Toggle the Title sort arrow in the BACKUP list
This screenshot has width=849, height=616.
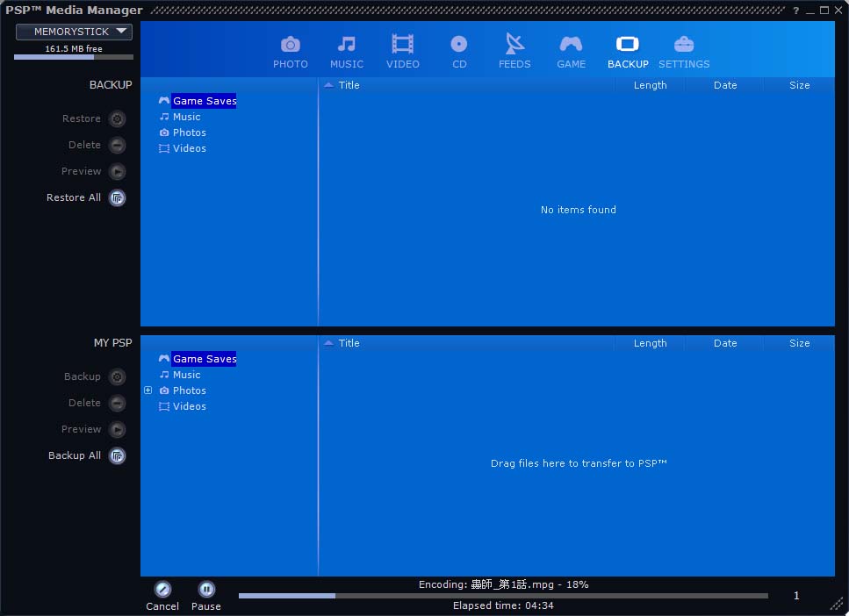328,85
